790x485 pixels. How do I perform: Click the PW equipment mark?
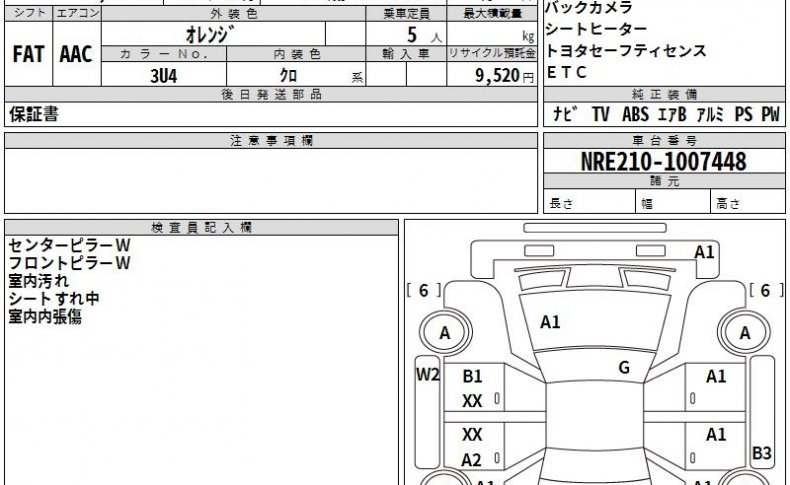pos(770,114)
